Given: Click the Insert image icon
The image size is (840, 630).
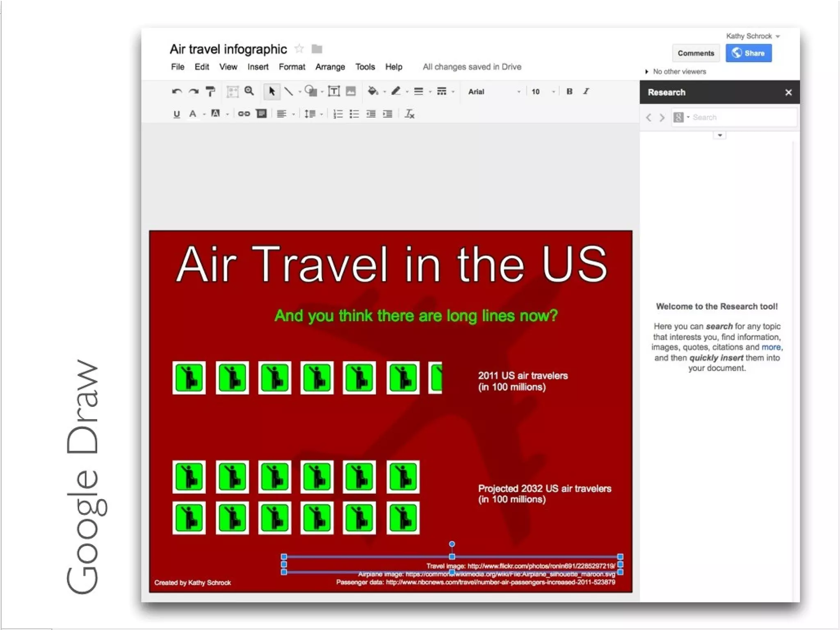Looking at the screenshot, I should (x=351, y=91).
